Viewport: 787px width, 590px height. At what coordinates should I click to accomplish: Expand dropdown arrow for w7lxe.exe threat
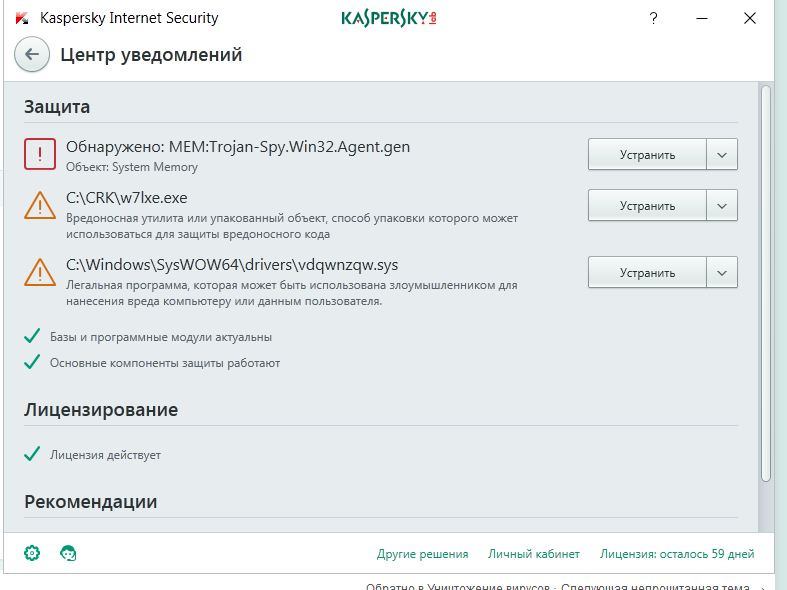722,206
